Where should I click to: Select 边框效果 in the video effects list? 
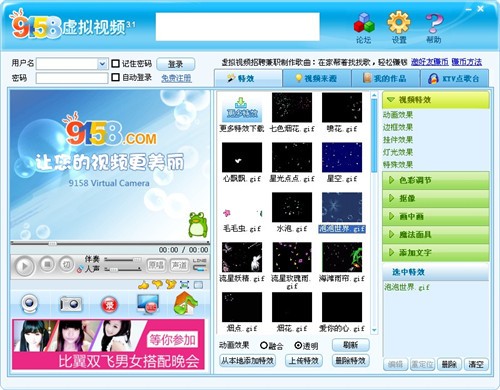[x=398, y=127]
